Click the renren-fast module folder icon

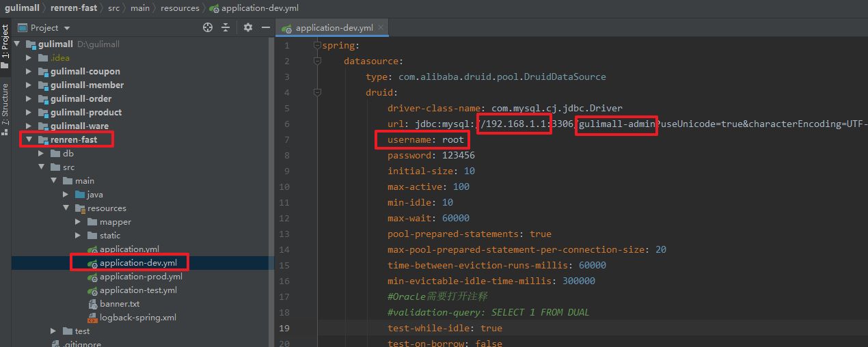(43, 139)
